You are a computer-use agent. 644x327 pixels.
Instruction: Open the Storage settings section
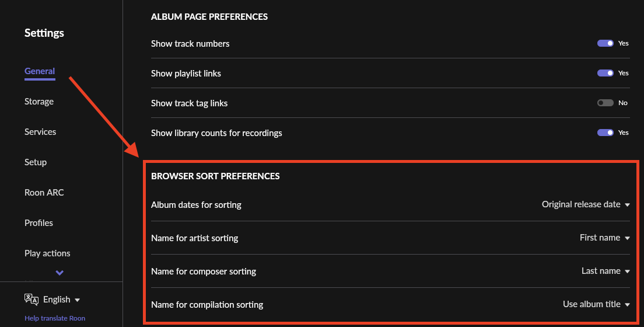click(x=39, y=102)
